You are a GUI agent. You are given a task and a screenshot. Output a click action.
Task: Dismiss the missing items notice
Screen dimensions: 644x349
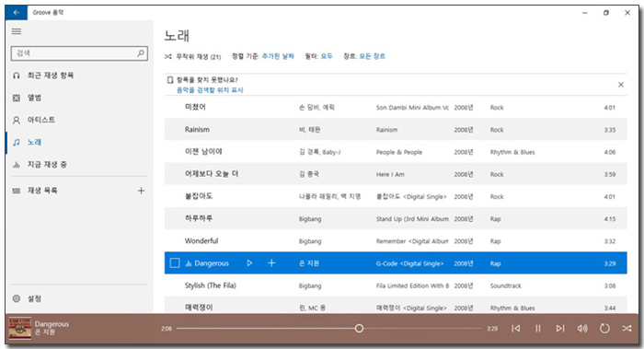point(621,85)
